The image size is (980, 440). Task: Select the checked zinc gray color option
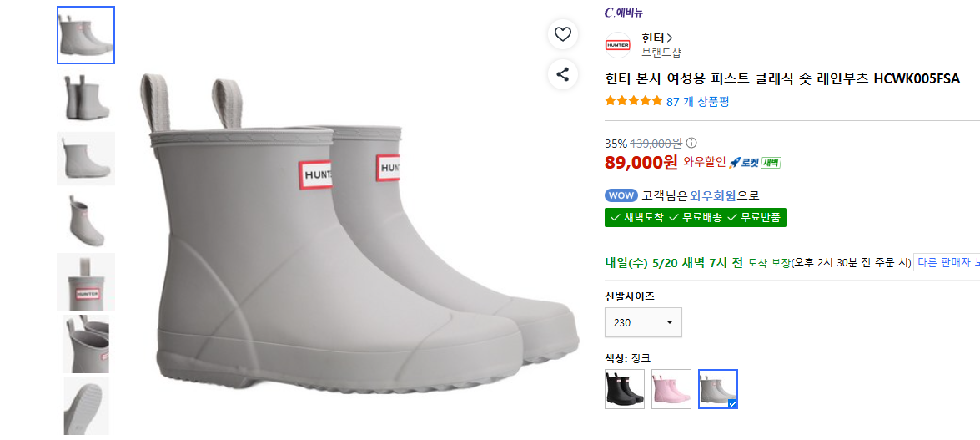coord(718,389)
